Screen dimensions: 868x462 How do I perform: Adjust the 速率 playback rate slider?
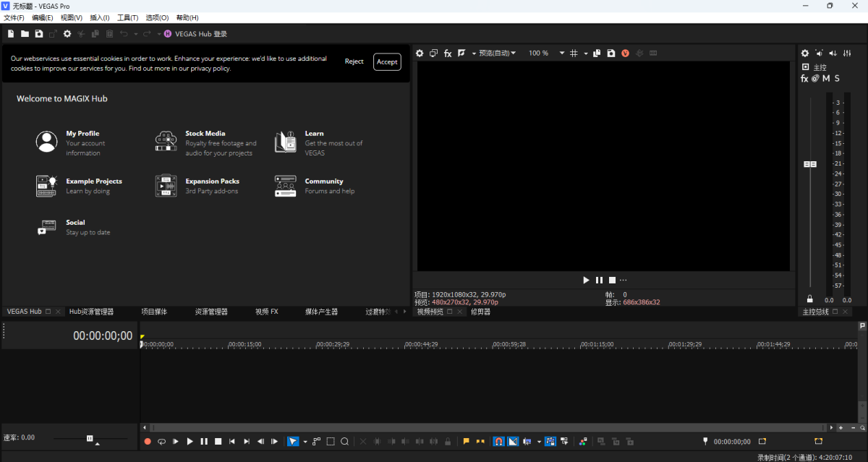tap(90, 438)
